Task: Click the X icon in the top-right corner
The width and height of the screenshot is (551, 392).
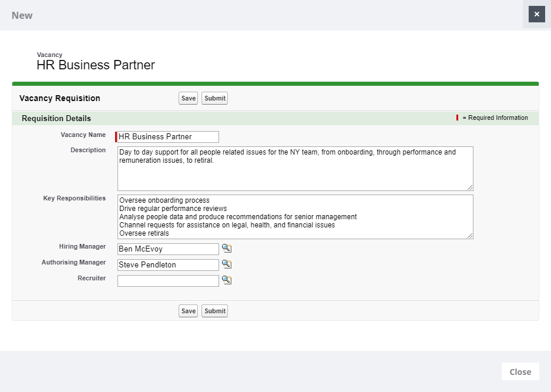Action: pos(536,14)
